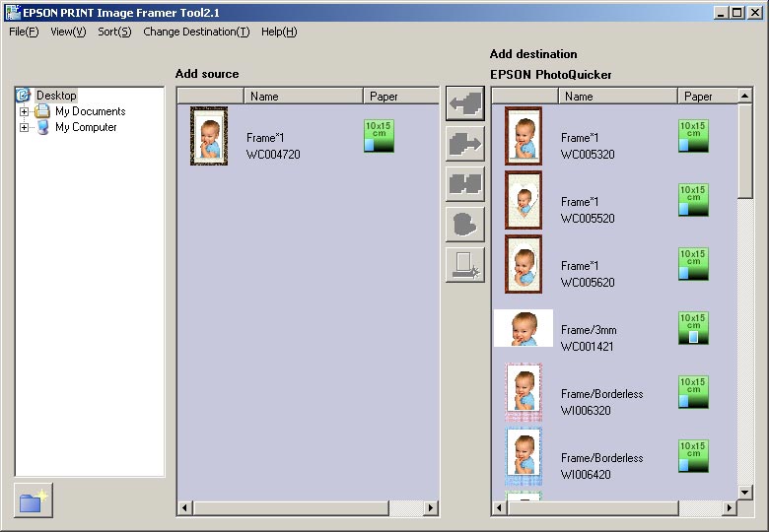Click the Frame/3mm text
The image size is (769, 532).
click(x=589, y=330)
